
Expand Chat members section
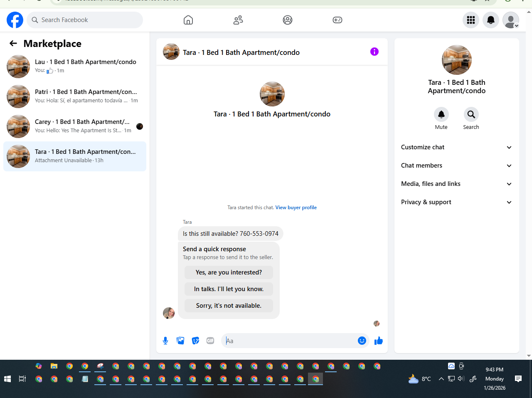tap(457, 166)
